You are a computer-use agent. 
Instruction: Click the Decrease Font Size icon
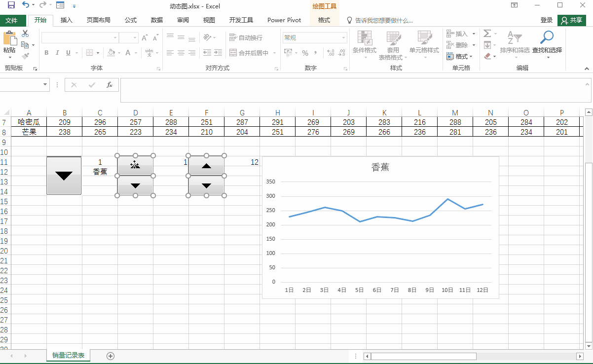155,37
